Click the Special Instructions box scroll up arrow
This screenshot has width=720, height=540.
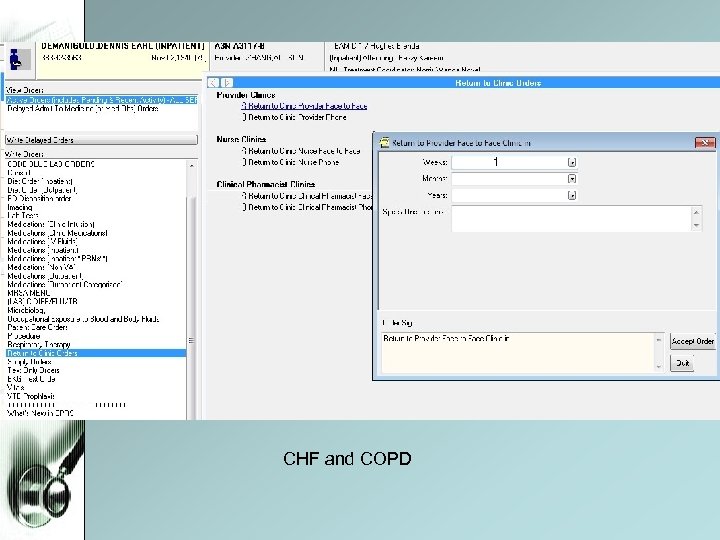[x=697, y=212]
